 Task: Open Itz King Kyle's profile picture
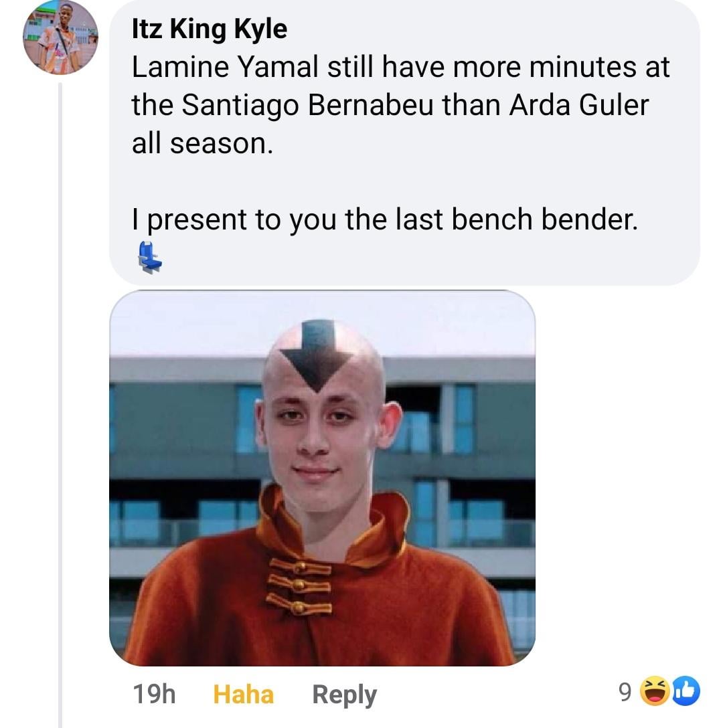click(60, 37)
